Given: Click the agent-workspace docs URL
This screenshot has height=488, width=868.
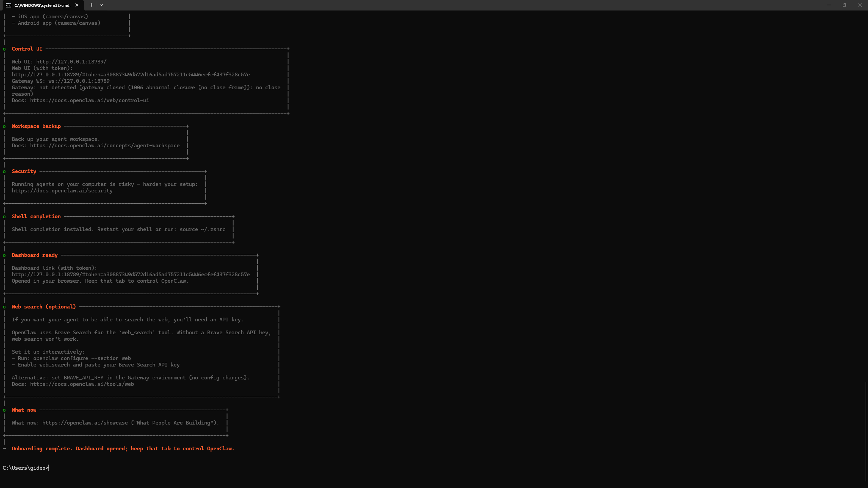Looking at the screenshot, I should point(105,146).
